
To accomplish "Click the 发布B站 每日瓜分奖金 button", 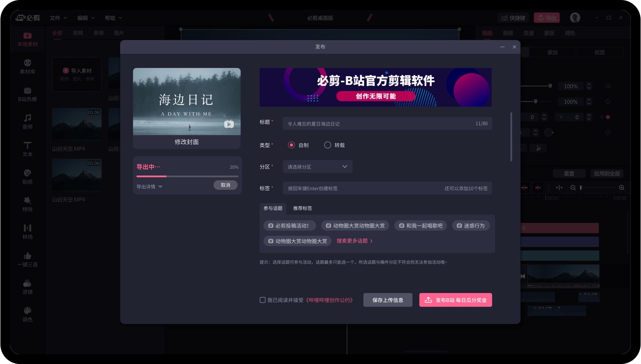I will click(x=456, y=300).
